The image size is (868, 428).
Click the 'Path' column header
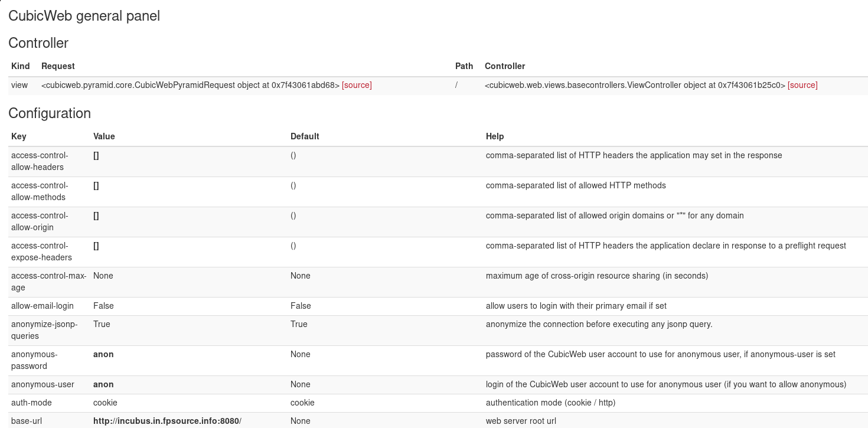(x=464, y=66)
